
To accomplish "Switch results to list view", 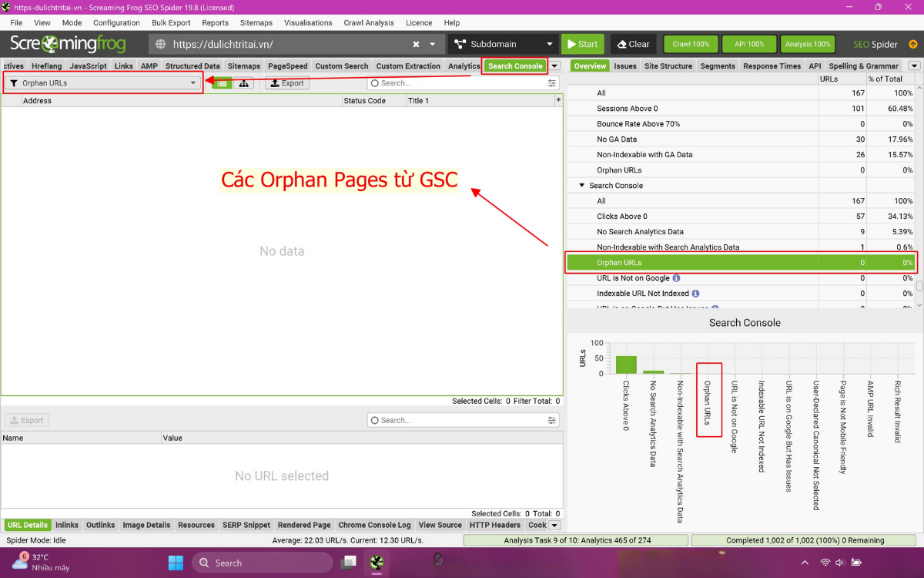I will pos(223,82).
